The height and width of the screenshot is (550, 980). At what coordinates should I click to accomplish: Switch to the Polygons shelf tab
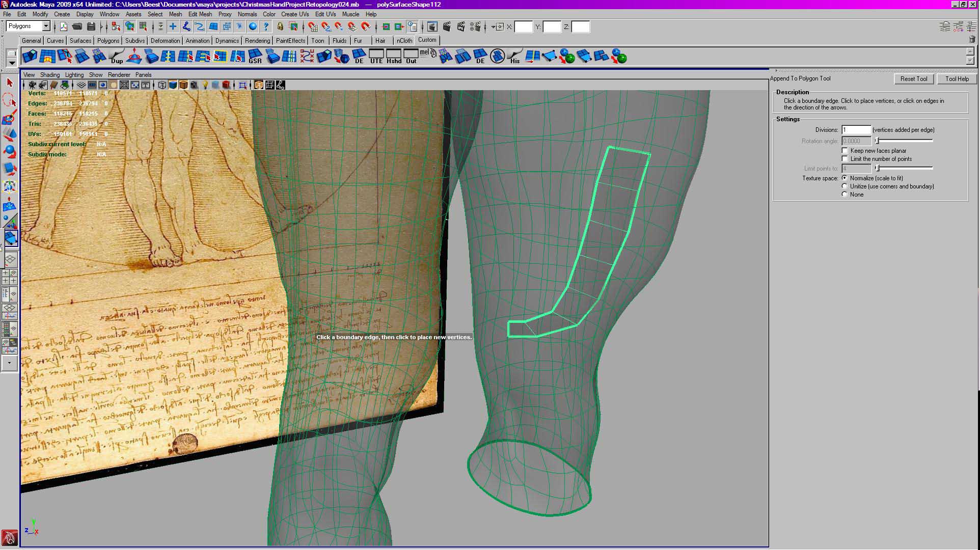(108, 41)
